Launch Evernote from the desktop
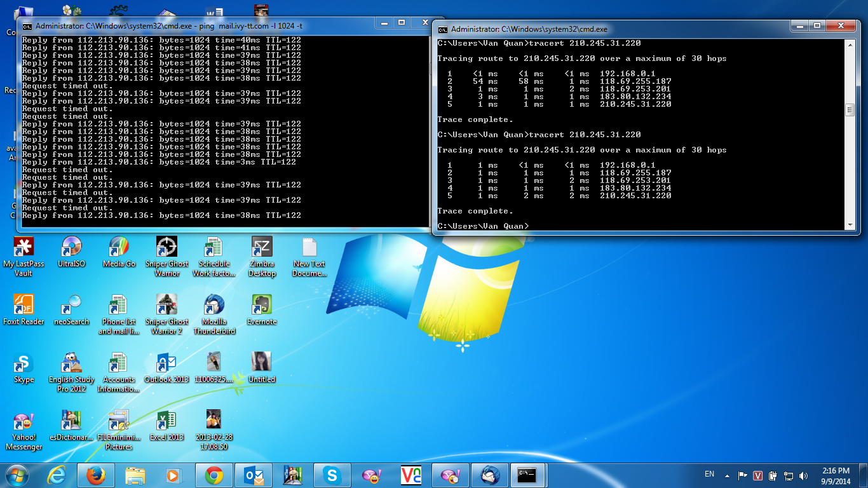Viewport: 868px width, 488px height. pos(262,310)
